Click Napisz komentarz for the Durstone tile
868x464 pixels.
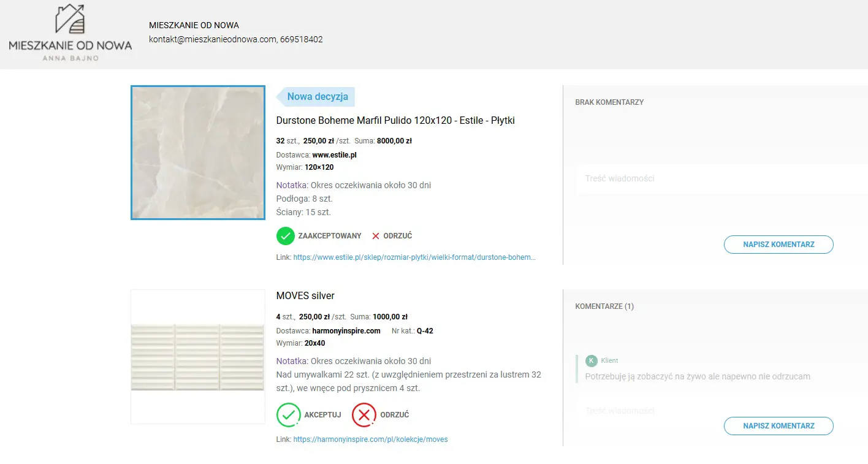778,245
